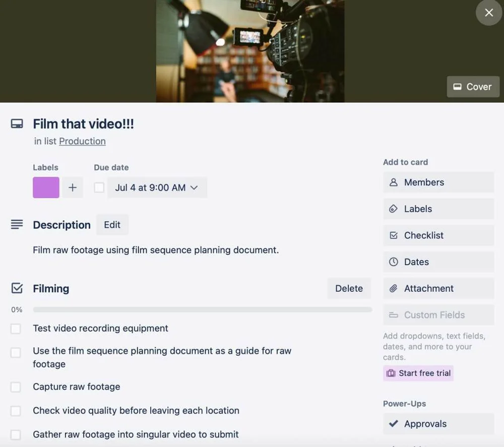Screen dimensions: 504x447
Task: Check off Test video recording equipment
Action: (x=16, y=329)
